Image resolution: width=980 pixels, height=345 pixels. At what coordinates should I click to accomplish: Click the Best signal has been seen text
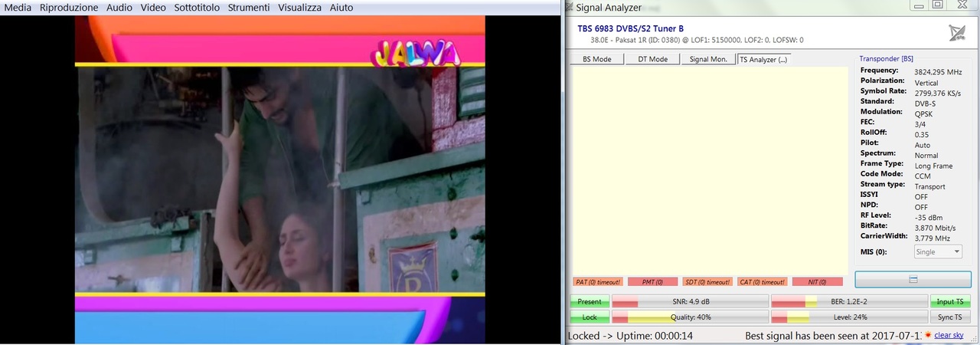pyautogui.click(x=834, y=336)
